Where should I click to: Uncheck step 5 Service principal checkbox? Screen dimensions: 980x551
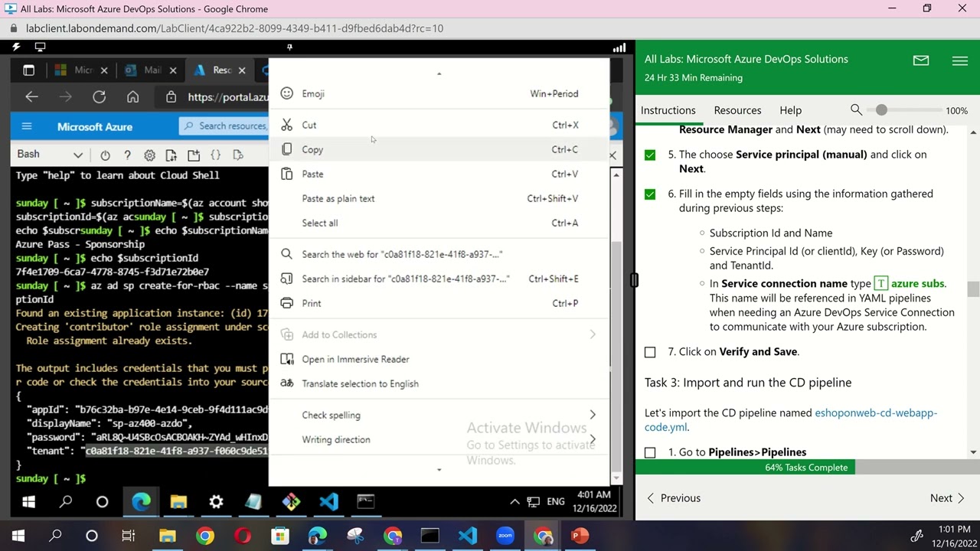[650, 155]
